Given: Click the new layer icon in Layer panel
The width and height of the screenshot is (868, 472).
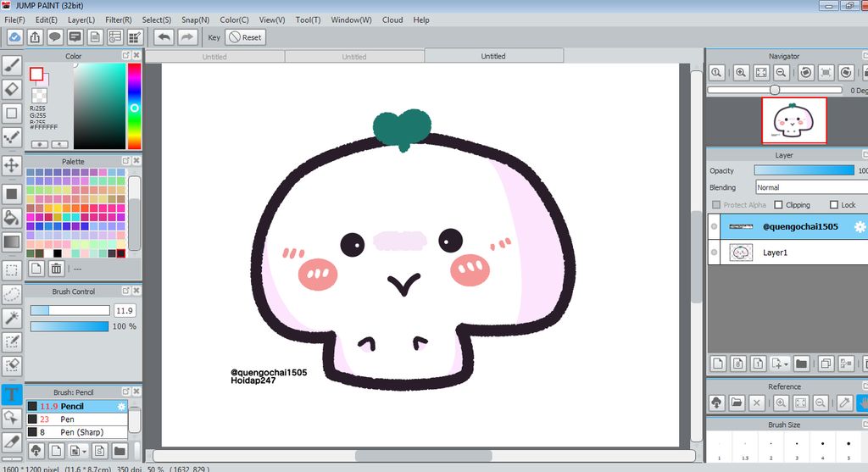Looking at the screenshot, I should 718,364.
